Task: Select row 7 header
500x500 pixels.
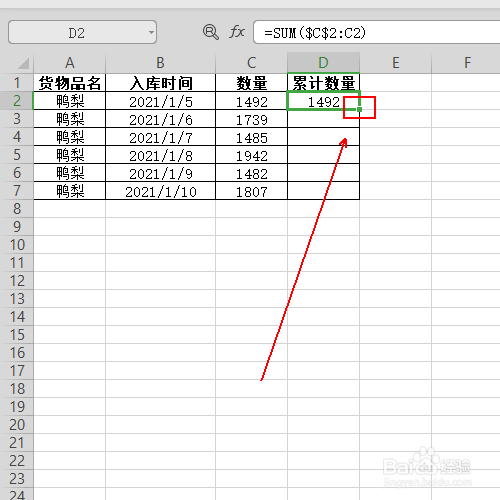Action: click(17, 191)
